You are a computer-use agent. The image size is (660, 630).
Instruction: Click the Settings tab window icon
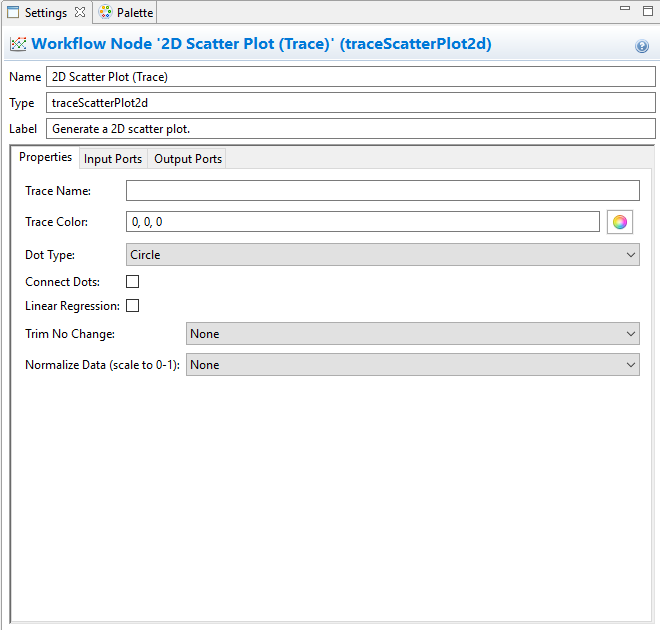coord(13,12)
